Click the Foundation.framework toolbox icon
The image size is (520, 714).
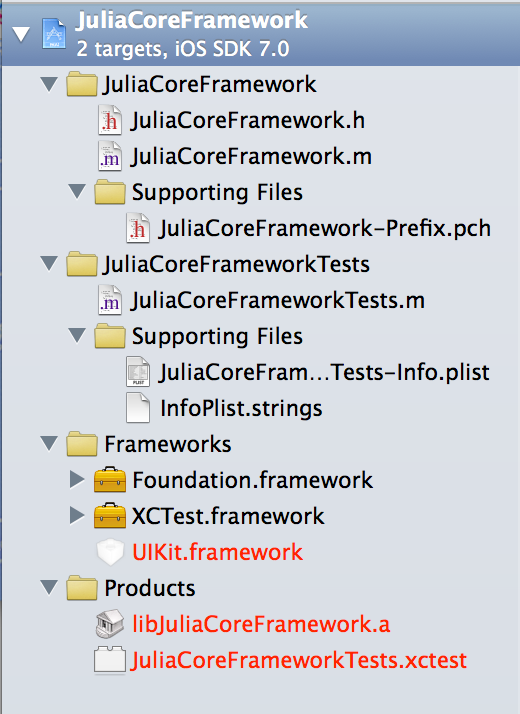pos(110,479)
